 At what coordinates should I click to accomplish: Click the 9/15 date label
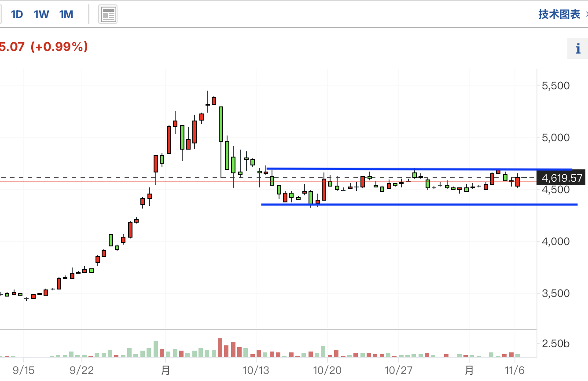[24, 370]
